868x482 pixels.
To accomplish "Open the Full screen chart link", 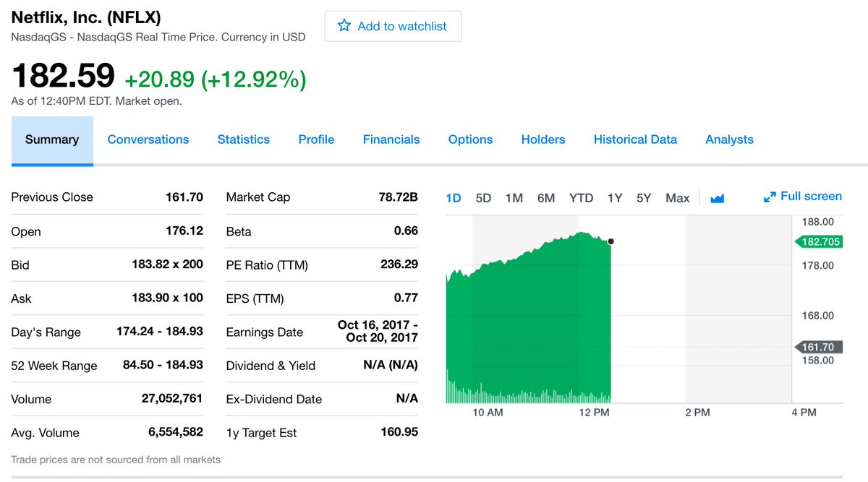I will pyautogui.click(x=803, y=197).
